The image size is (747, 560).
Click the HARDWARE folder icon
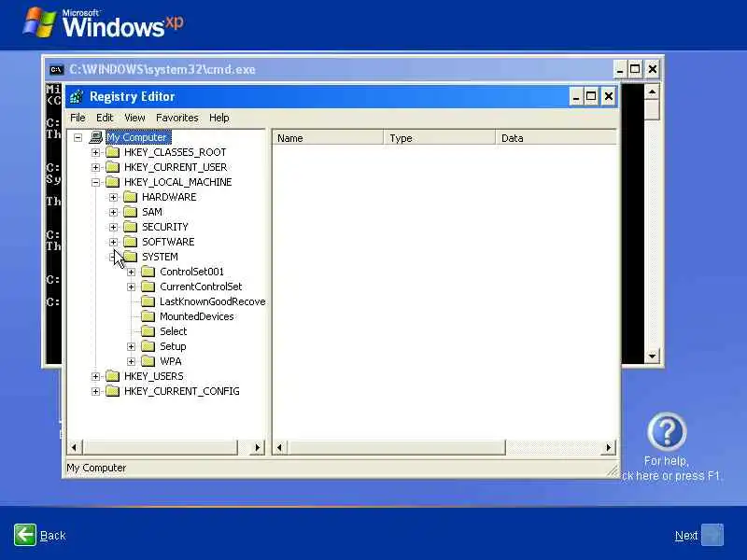click(130, 197)
